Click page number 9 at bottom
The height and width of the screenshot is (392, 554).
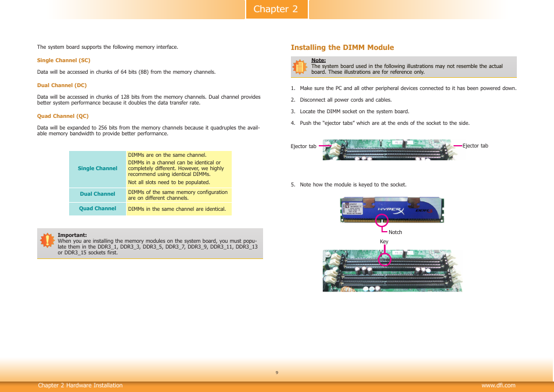pos(277,373)
